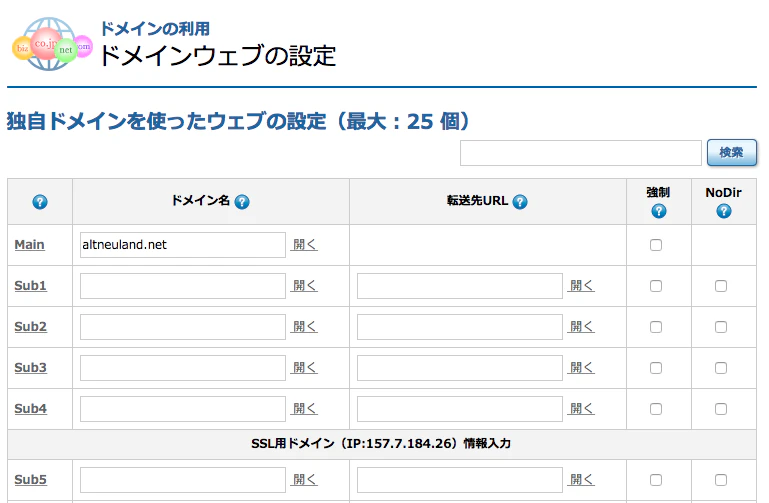Viewport: 769px width, 503px height.
Task: Click the help icon in first column header
Action: [x=40, y=201]
